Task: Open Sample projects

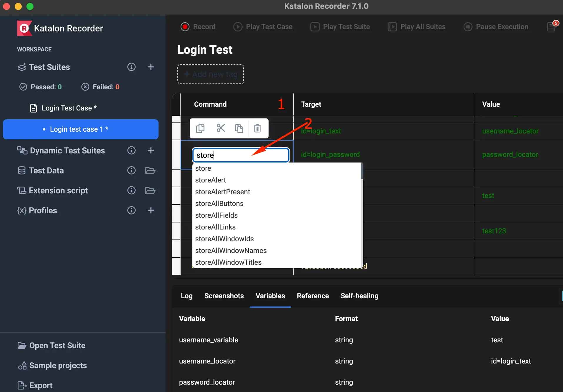Action: tap(58, 365)
